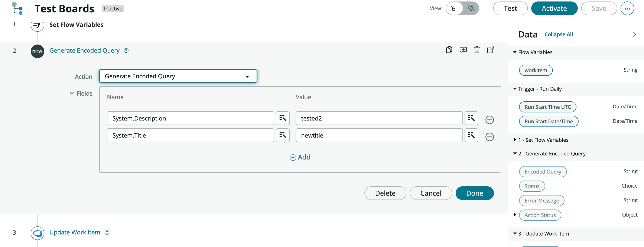Open the datapill picker for the newtitle value
The height and width of the screenshot is (247, 644).
(471, 135)
